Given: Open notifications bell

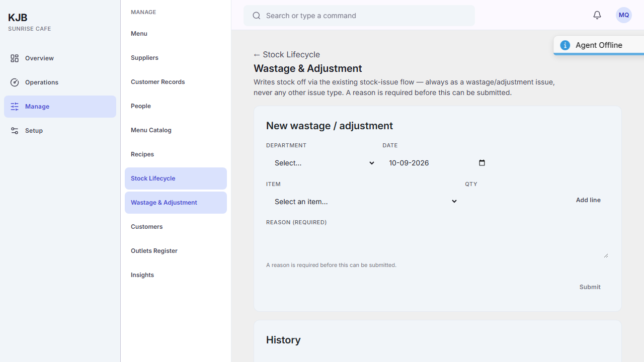Looking at the screenshot, I should pyautogui.click(x=597, y=15).
